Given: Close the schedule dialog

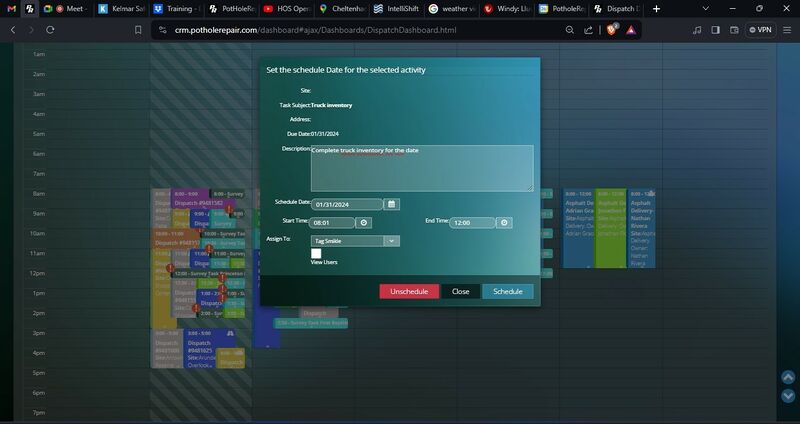Looking at the screenshot, I should tap(461, 291).
